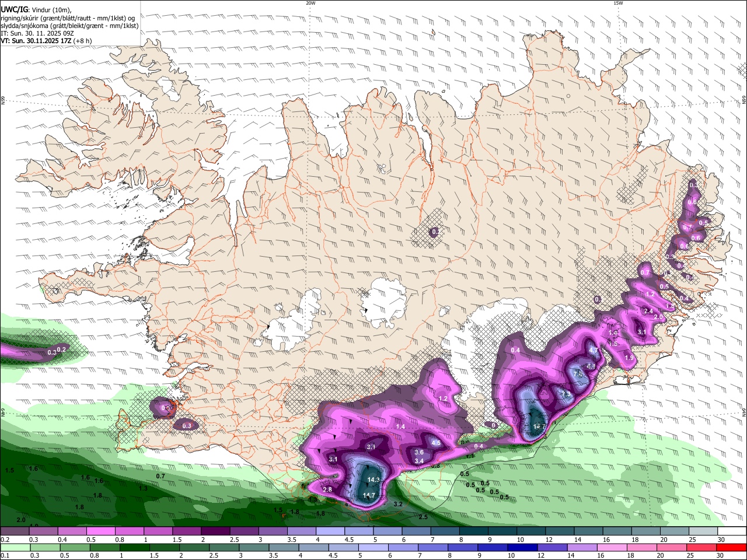The height and width of the screenshot is (560, 747).
Task: Select rain-scale swatch starting at 0.8
Action: [x=106, y=547]
